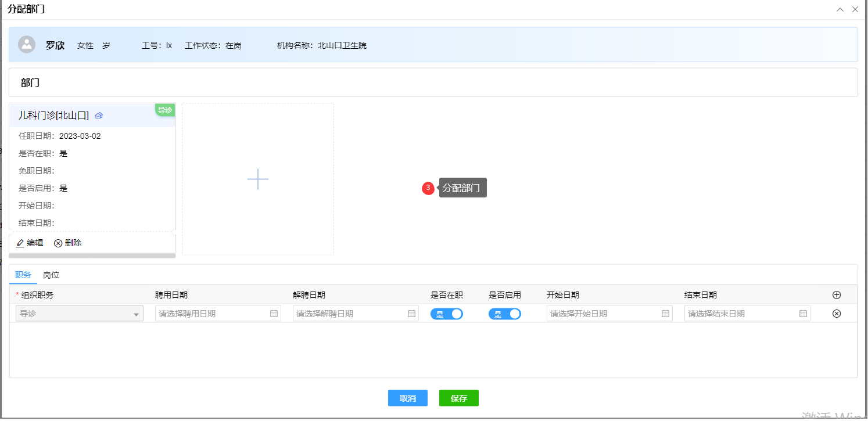Click the green 导诊 badge on the card

165,110
